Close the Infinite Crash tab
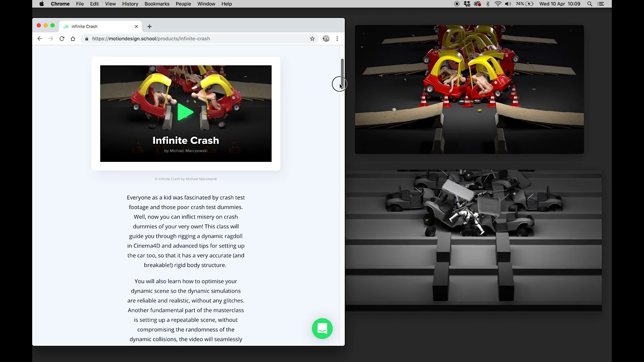 [x=136, y=27]
